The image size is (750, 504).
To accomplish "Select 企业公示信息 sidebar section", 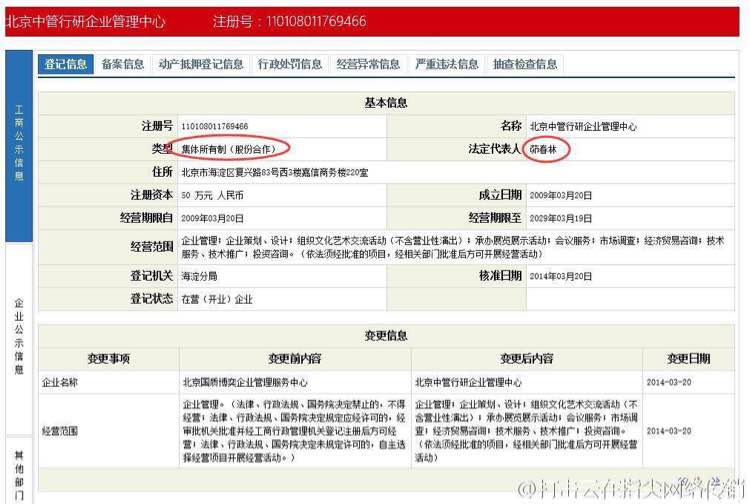I will tap(19, 337).
